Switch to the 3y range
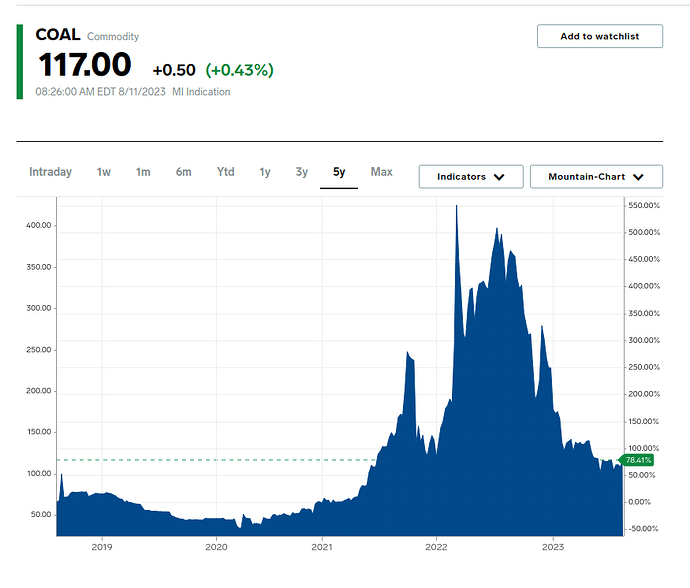 pyautogui.click(x=301, y=172)
